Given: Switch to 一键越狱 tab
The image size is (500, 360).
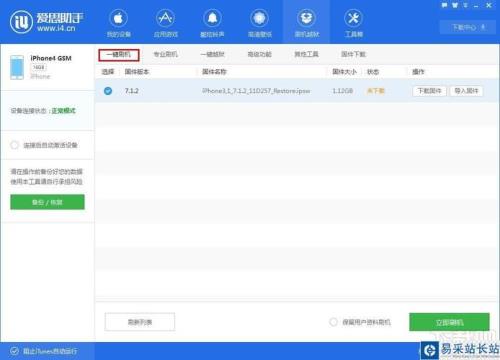Looking at the screenshot, I should [213, 54].
